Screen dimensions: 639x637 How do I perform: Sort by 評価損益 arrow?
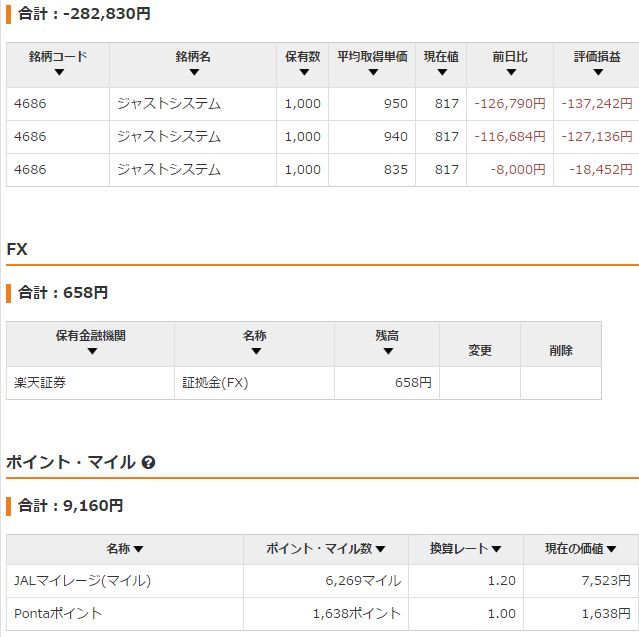pyautogui.click(x=596, y=73)
